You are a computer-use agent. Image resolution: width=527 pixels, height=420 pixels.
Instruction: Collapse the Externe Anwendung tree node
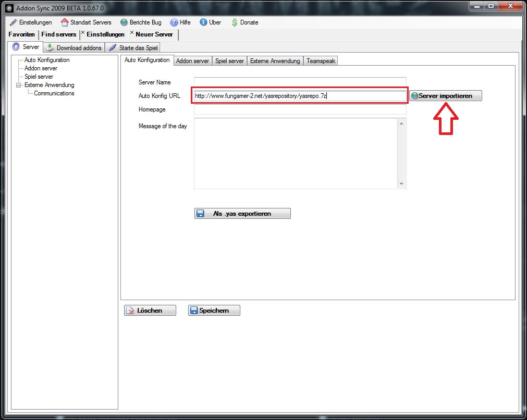(x=19, y=85)
